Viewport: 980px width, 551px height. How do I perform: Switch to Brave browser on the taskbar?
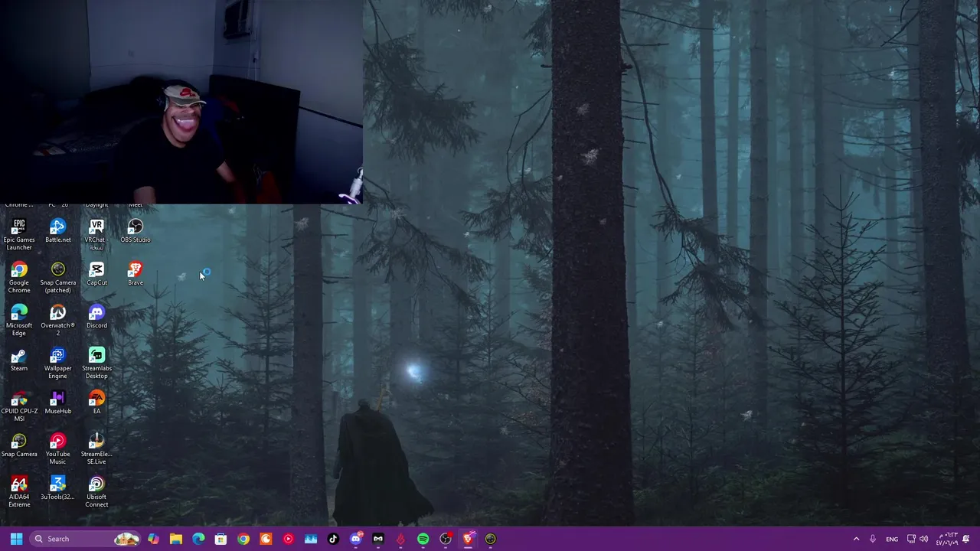point(468,539)
